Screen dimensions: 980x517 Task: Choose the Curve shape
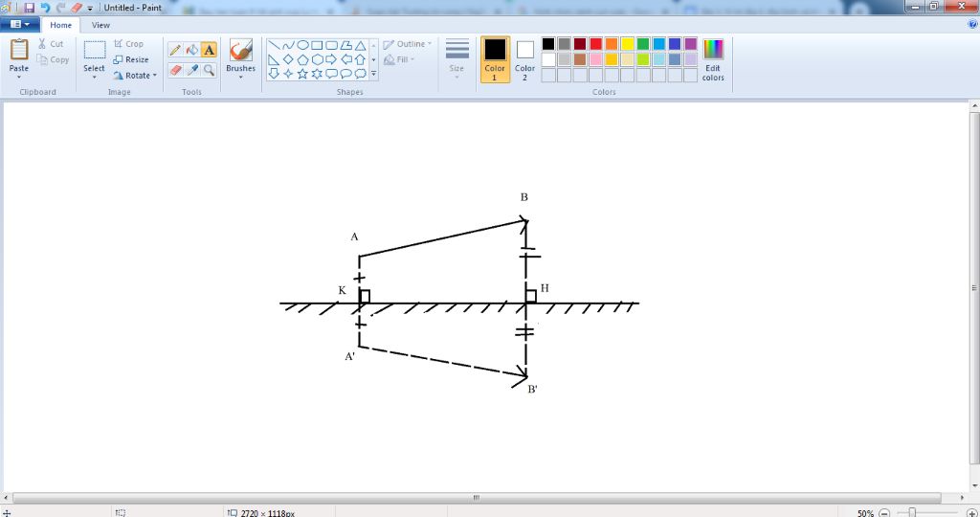[x=288, y=46]
